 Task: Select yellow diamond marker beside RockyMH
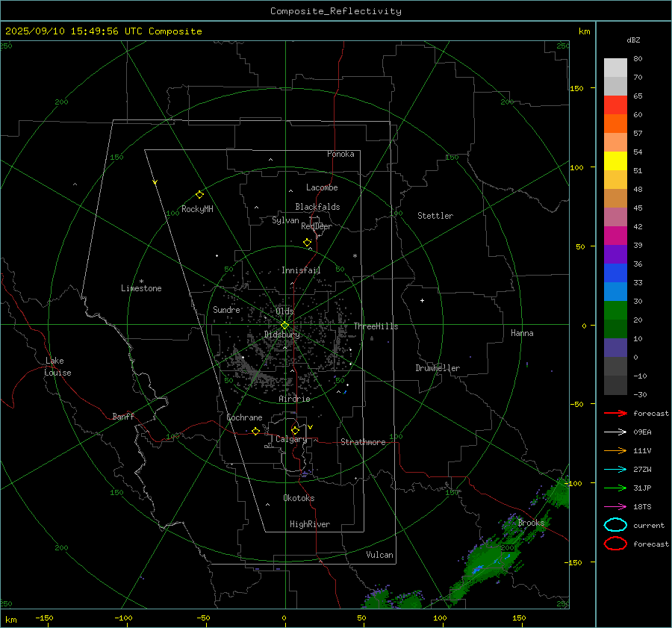coord(199,195)
